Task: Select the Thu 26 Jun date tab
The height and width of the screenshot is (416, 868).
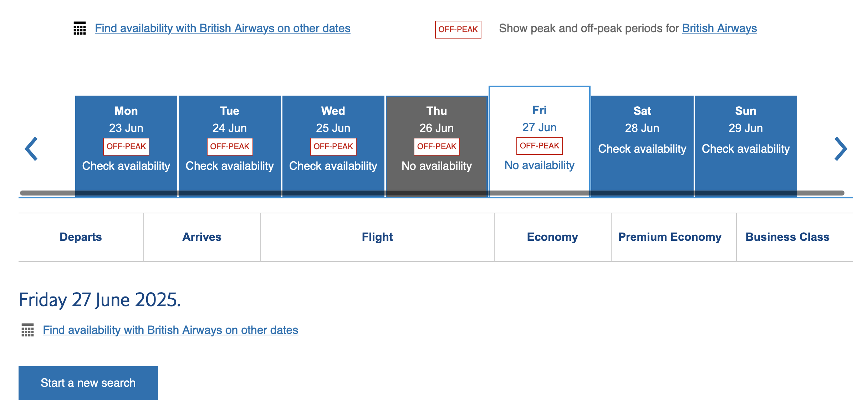Action: click(x=436, y=143)
